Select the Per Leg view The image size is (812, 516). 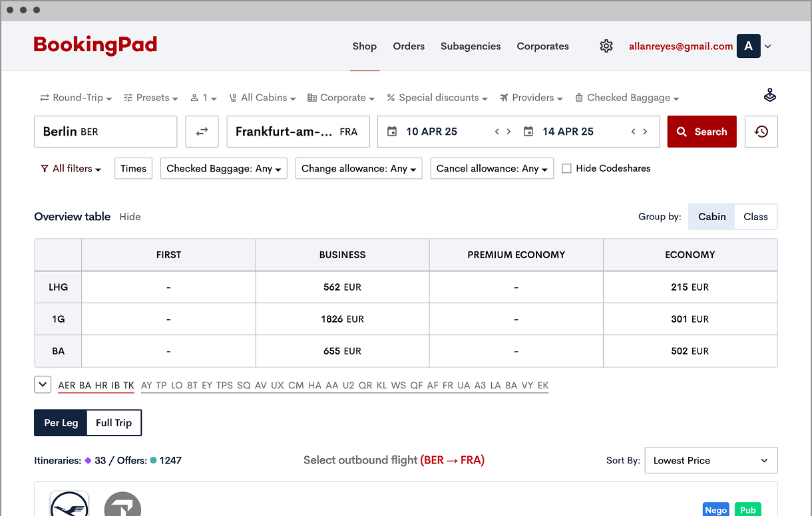[61, 423]
